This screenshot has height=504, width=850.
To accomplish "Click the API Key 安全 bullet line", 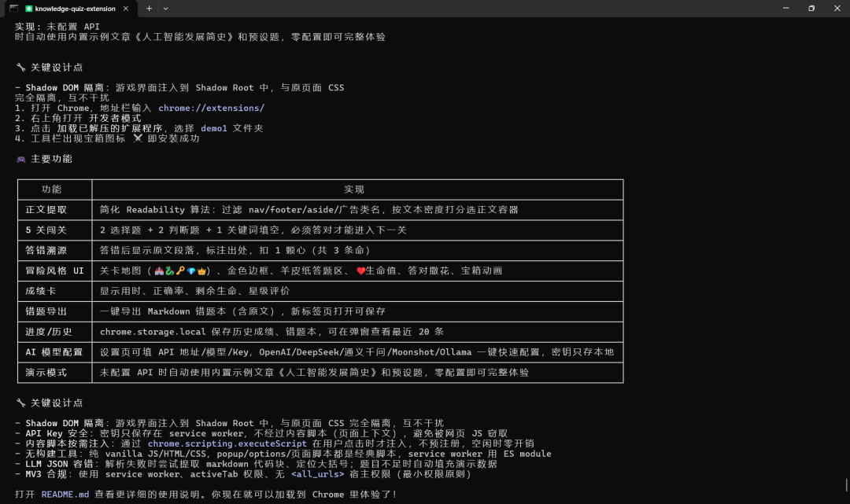I will 261,433.
